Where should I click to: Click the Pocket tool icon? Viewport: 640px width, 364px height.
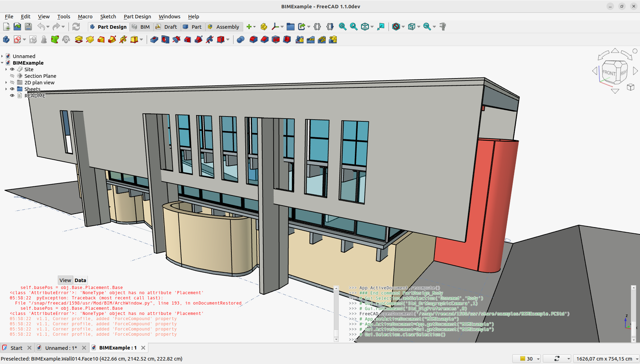coord(154,39)
